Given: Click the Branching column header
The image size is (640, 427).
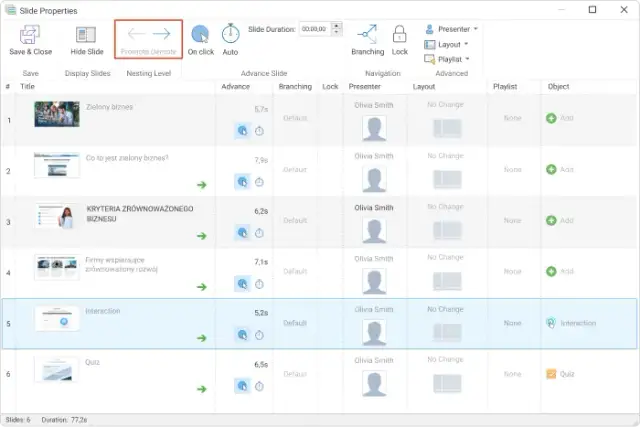Looking at the screenshot, I should (x=294, y=87).
